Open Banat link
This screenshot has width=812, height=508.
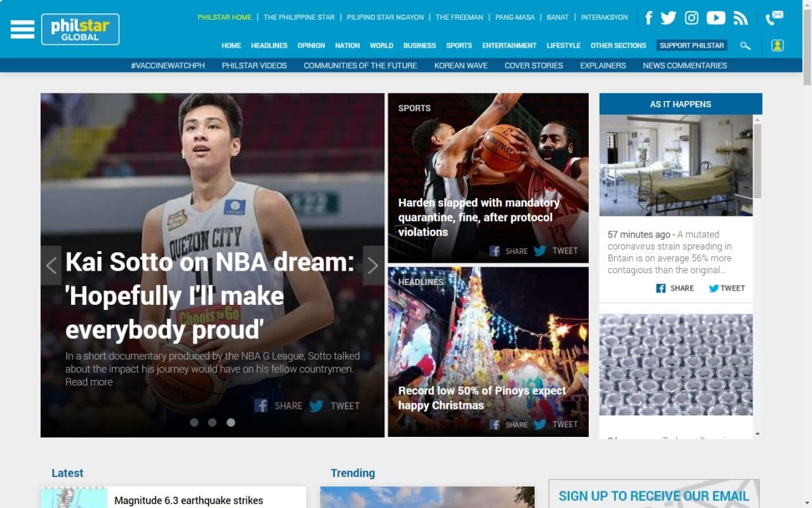(x=558, y=17)
